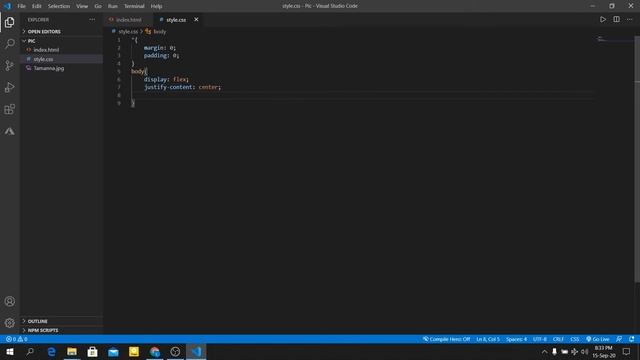Open the Help menu
The width and height of the screenshot is (640, 360).
156,6
